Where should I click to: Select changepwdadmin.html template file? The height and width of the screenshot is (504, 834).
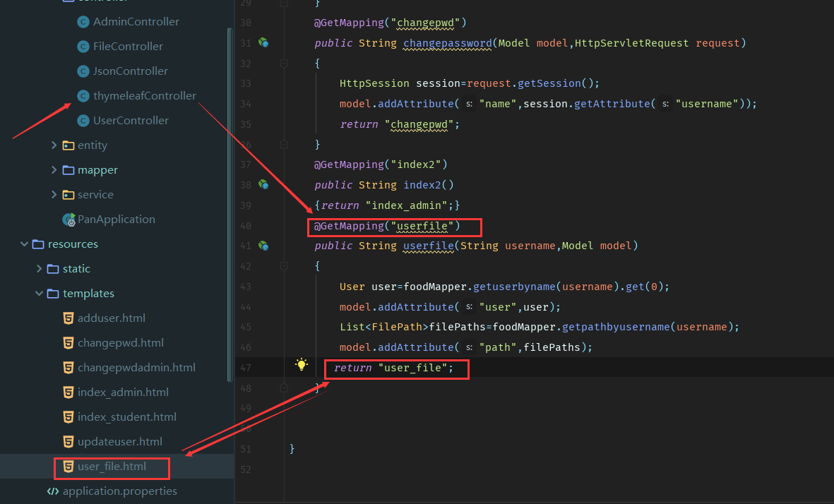click(x=136, y=368)
